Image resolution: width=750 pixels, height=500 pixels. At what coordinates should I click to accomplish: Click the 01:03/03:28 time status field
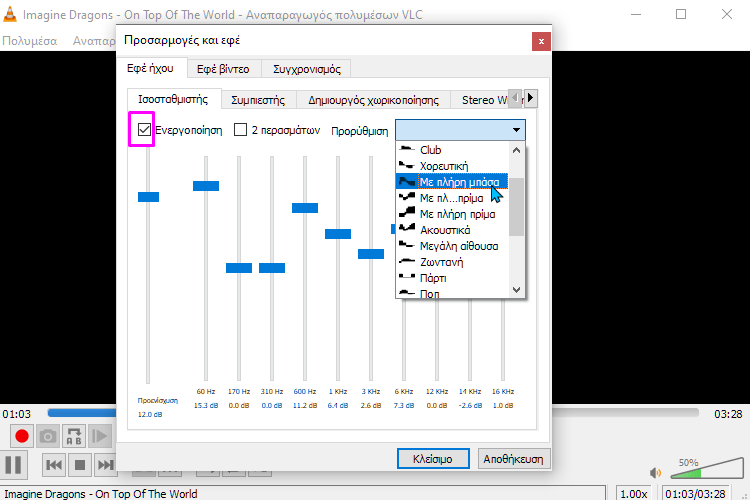[x=695, y=493]
